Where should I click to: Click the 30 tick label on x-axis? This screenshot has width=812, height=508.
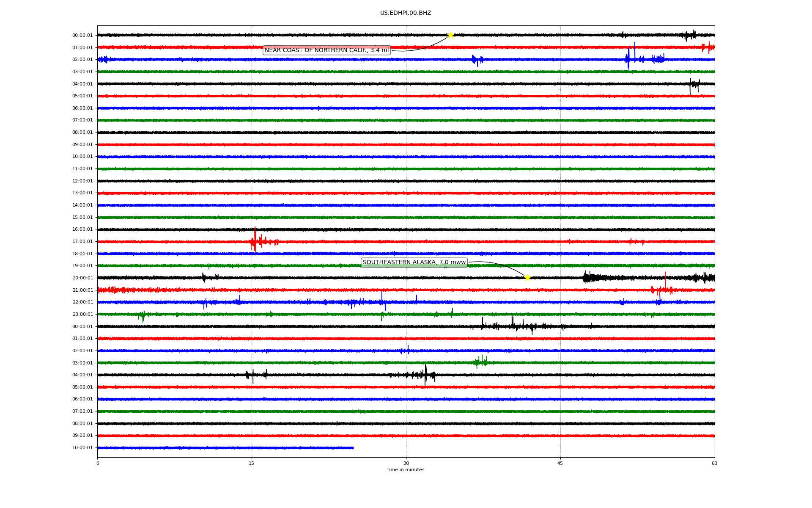(406, 463)
